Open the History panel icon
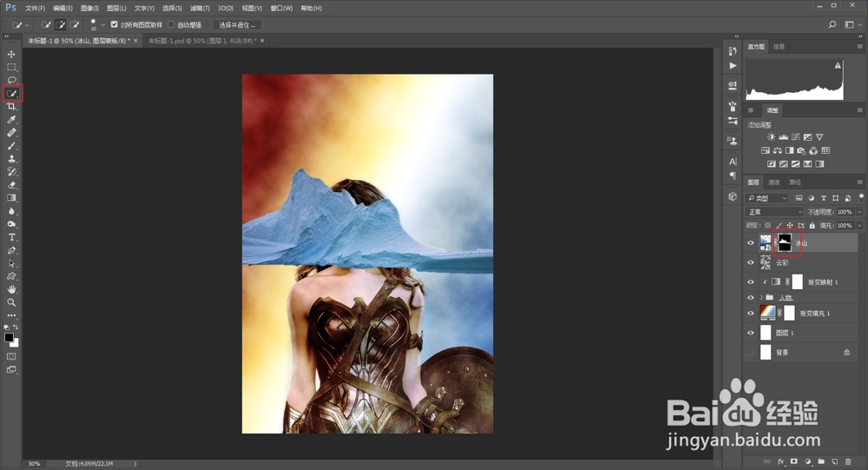868x470 pixels. coord(733,51)
